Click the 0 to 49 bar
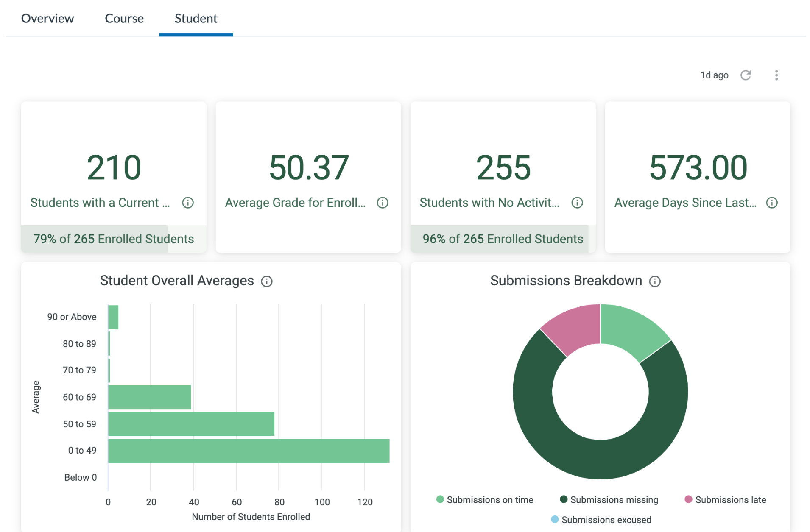Image resolution: width=810 pixels, height=532 pixels. click(249, 451)
